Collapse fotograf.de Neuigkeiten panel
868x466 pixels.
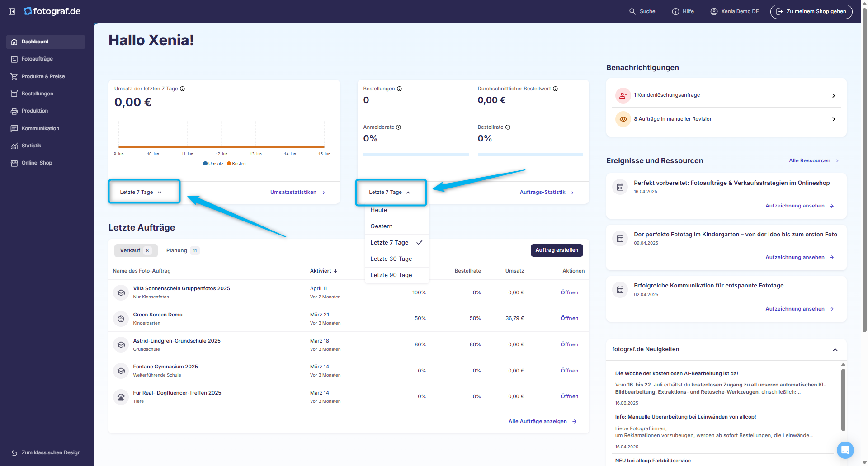point(835,350)
